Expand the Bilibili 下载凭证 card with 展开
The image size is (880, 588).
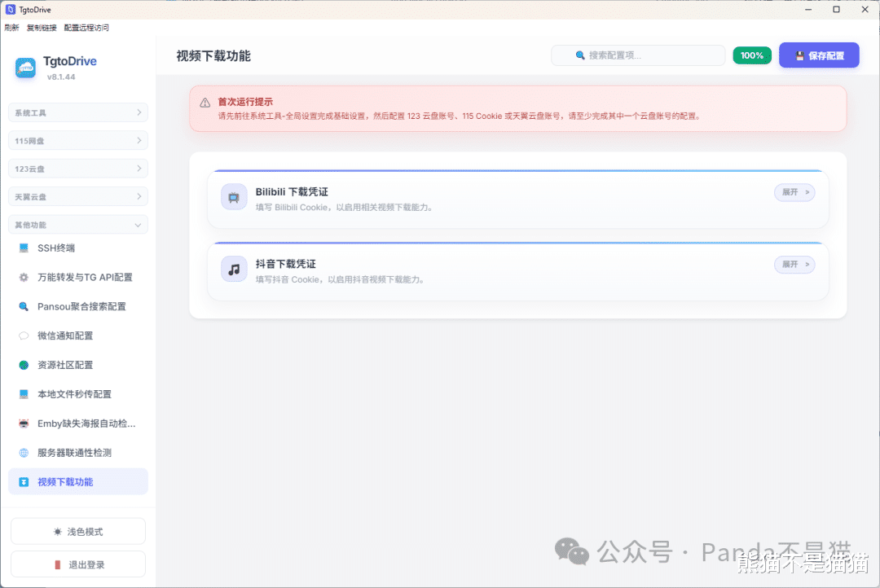[x=794, y=192]
